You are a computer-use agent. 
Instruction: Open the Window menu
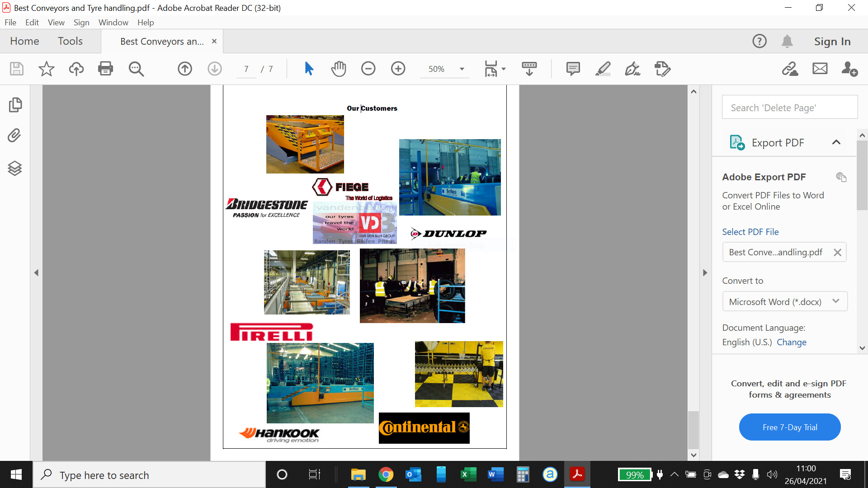click(113, 22)
